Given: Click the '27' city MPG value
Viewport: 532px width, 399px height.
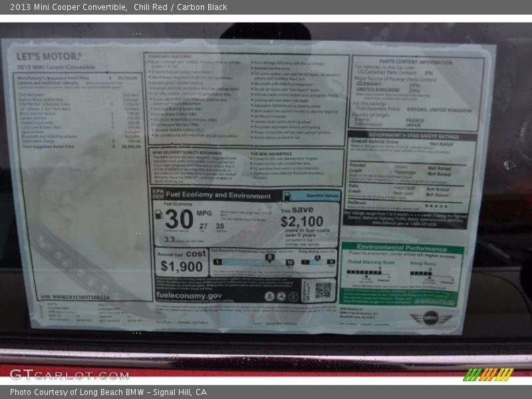Looking at the screenshot, I should tap(203, 226).
